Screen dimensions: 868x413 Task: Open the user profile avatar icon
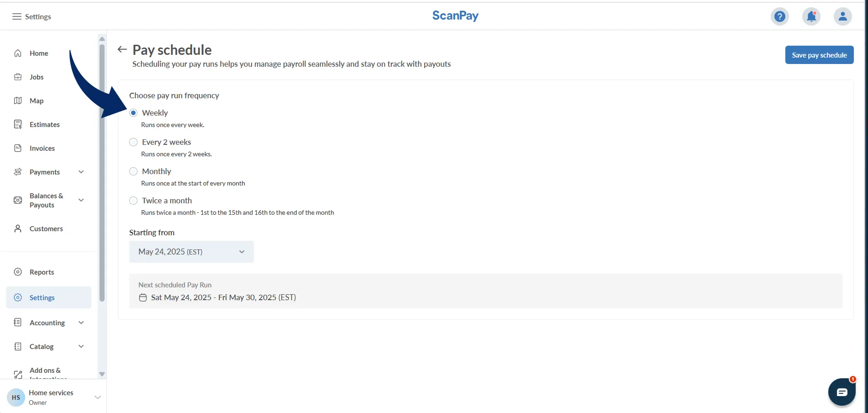(x=843, y=16)
